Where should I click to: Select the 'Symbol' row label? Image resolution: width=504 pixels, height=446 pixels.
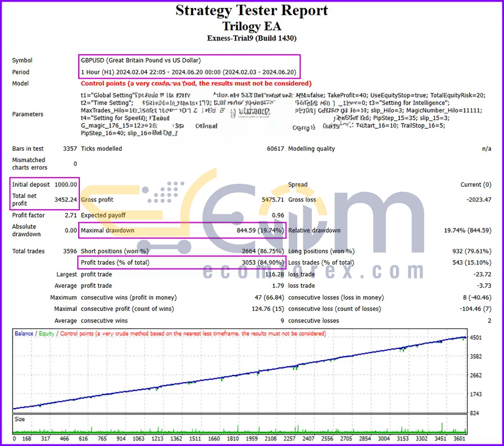click(22, 60)
